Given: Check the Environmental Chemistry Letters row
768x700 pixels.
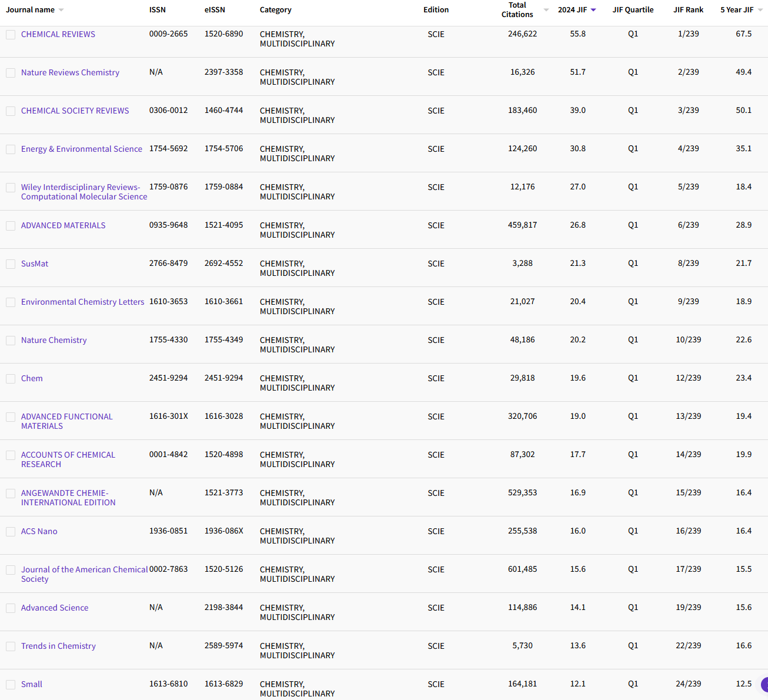Looking at the screenshot, I should point(10,302).
